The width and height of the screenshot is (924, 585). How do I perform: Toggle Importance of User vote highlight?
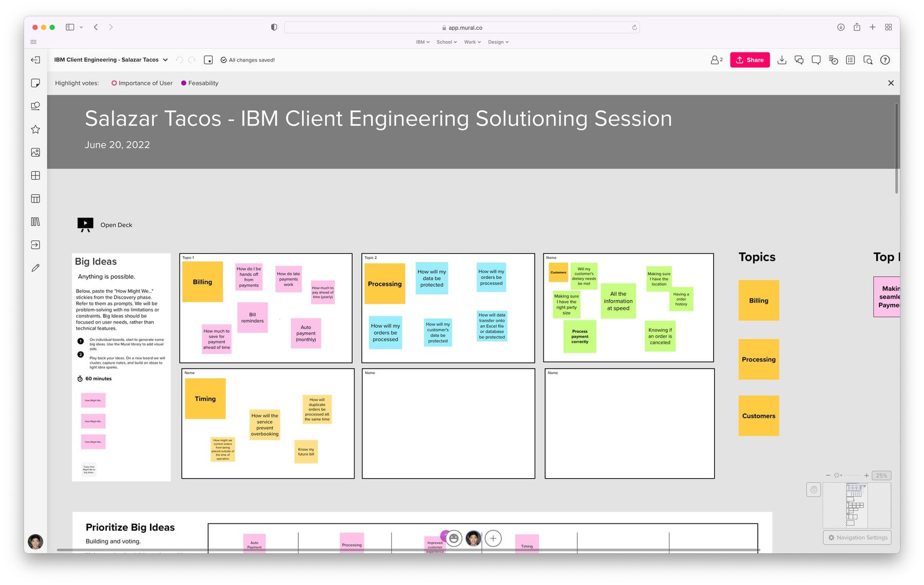[x=142, y=83]
